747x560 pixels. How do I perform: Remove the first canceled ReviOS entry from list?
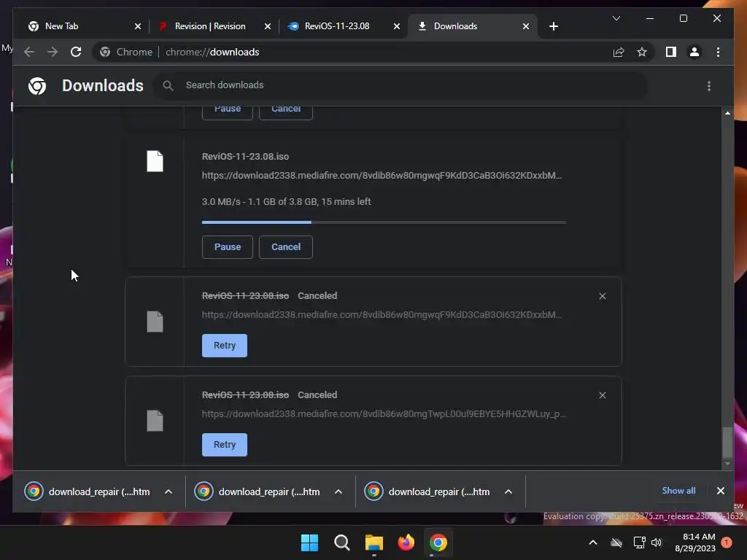(x=602, y=296)
